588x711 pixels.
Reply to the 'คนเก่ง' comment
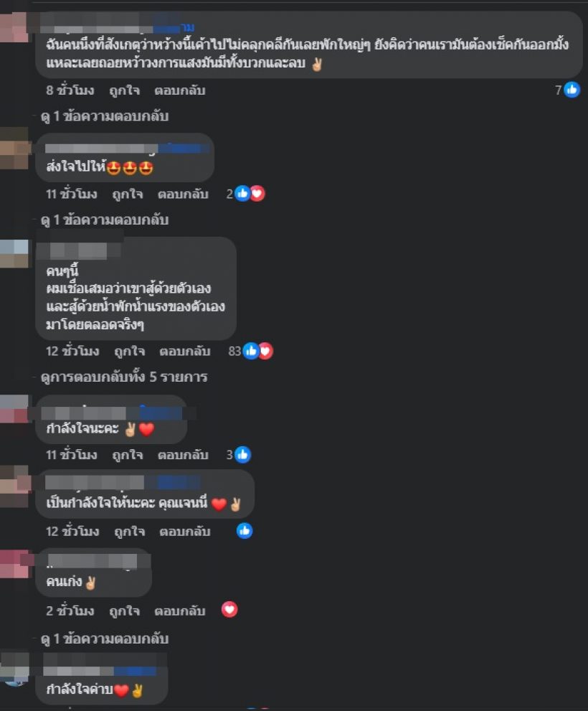(x=179, y=611)
